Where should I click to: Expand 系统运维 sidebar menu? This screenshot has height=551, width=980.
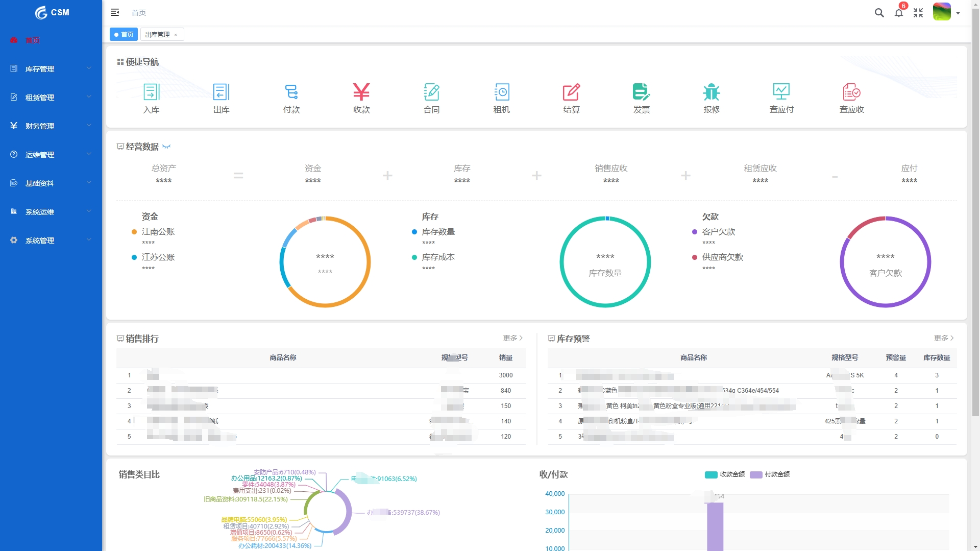(x=51, y=211)
